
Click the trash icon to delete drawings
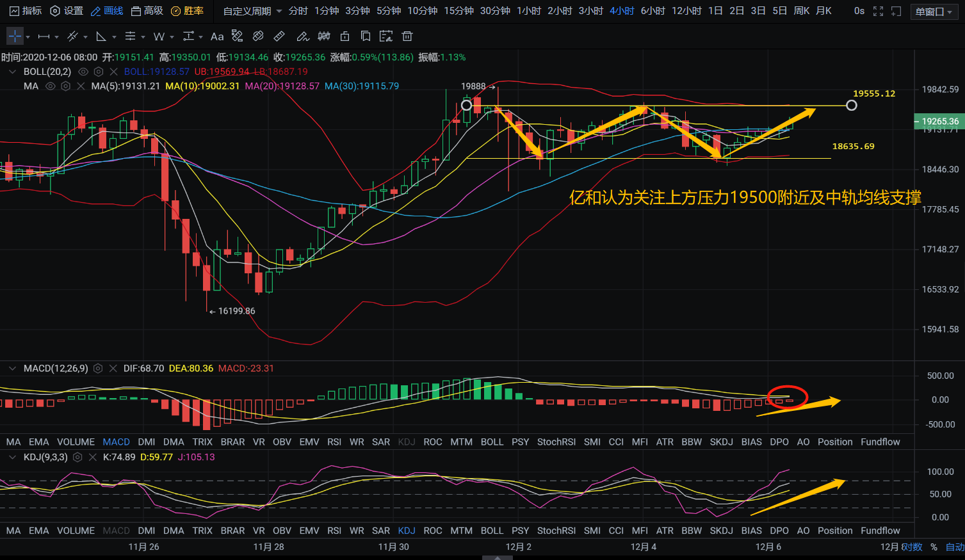tap(407, 36)
